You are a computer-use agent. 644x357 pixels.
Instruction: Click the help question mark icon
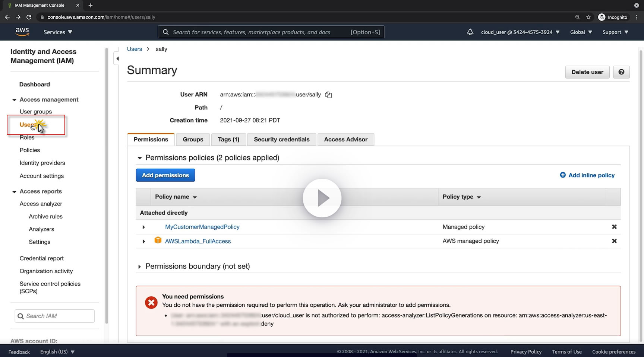621,72
